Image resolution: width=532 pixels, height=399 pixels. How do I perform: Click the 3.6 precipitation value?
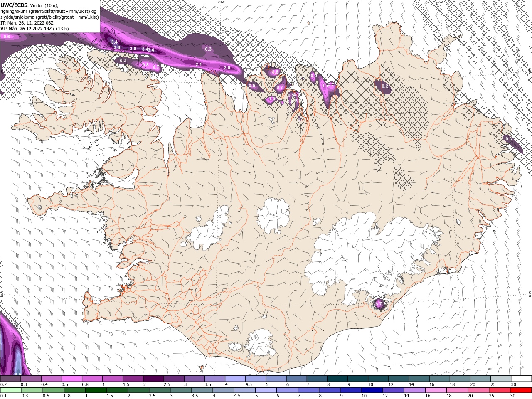(x=117, y=48)
